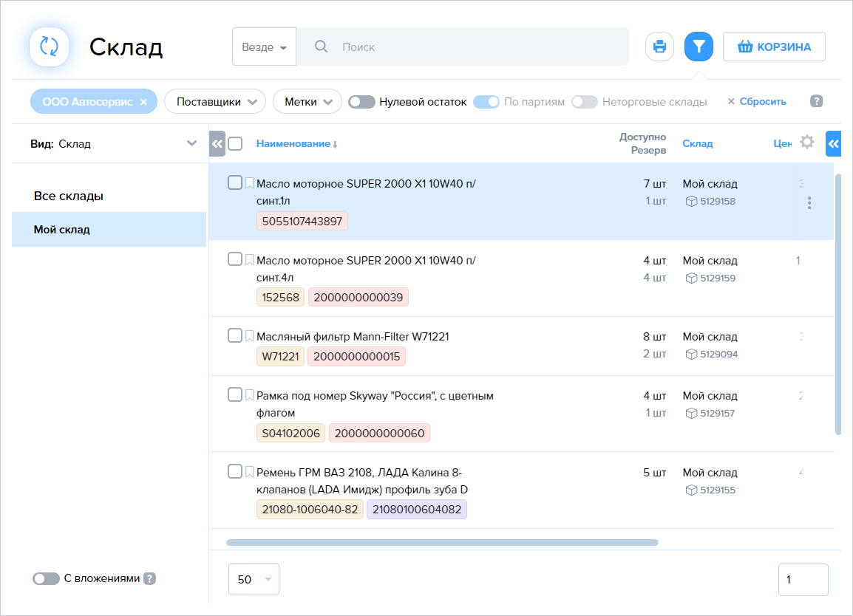Screen dimensions: 853x616
Task: Click help icon next to С вложениями
Action: click(149, 578)
